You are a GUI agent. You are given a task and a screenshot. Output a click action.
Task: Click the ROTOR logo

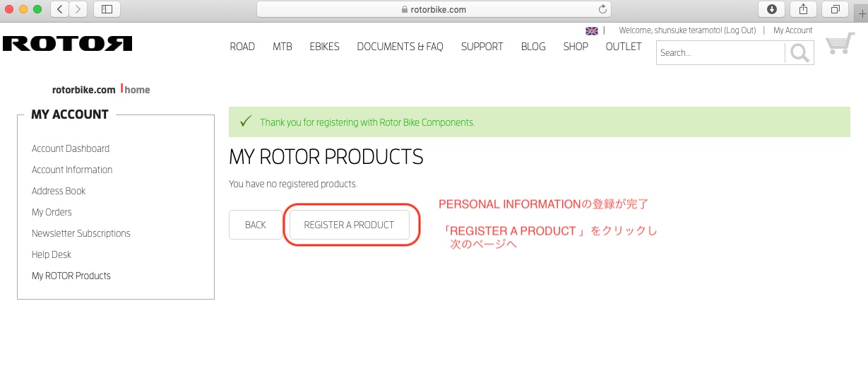tap(67, 44)
